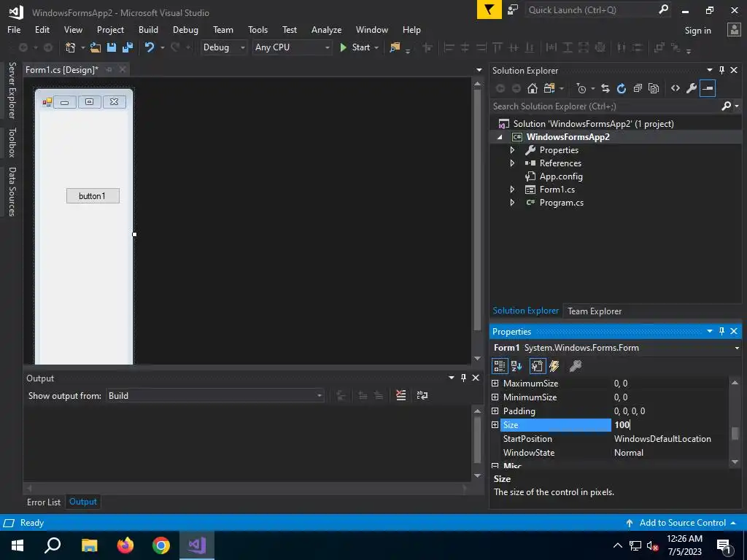Expand the References node
This screenshot has width=747, height=560.
click(512, 163)
